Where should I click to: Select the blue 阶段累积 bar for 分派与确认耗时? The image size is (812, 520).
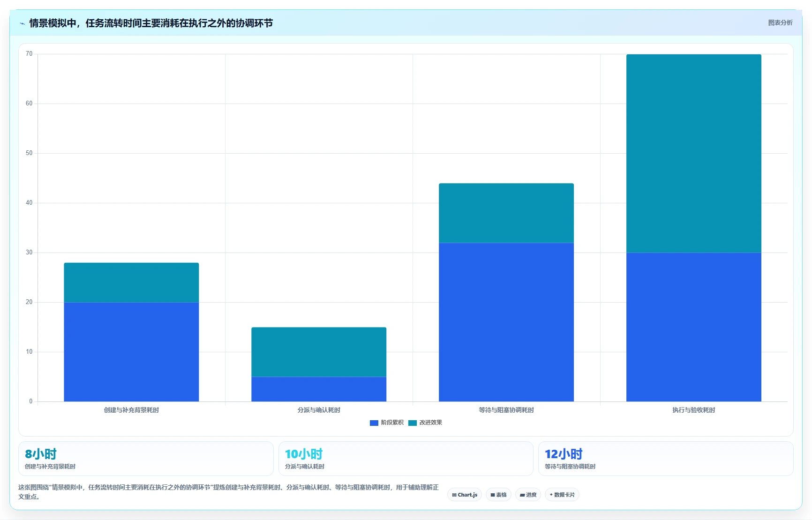click(x=319, y=389)
